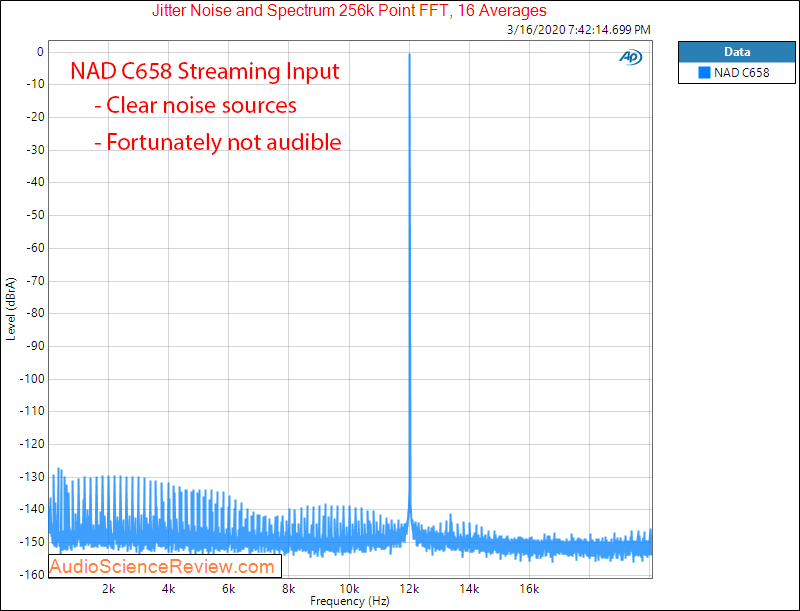
Task: Click the 'Frequency (Hz)' horizontal axis label
Action: click(349, 601)
